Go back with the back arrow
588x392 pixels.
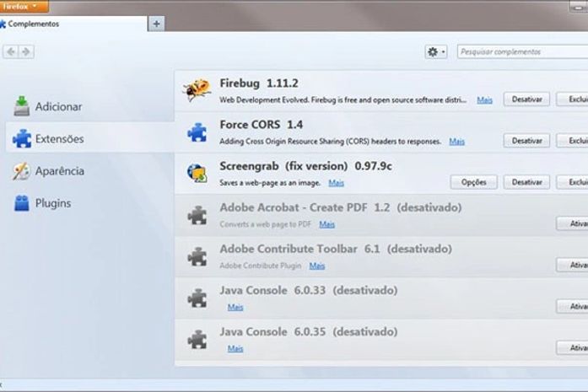pos(11,51)
